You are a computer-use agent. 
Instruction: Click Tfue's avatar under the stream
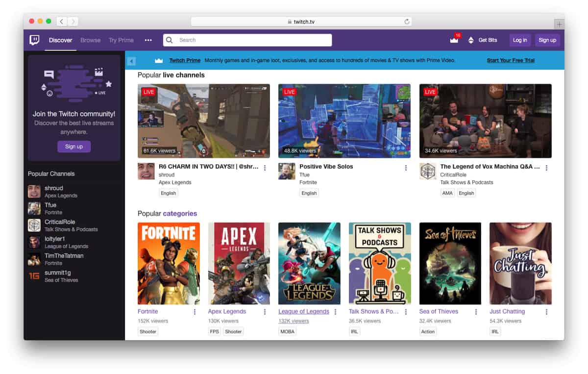(287, 171)
